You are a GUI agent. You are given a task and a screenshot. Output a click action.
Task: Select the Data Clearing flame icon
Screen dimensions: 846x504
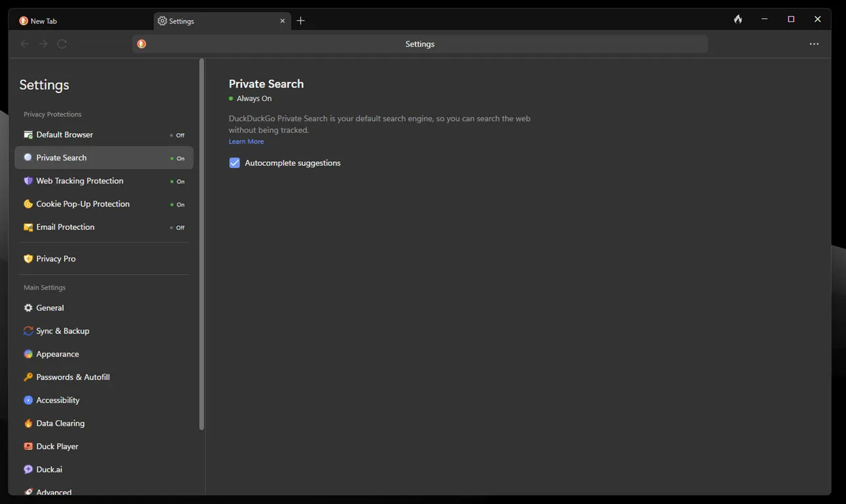coord(28,423)
